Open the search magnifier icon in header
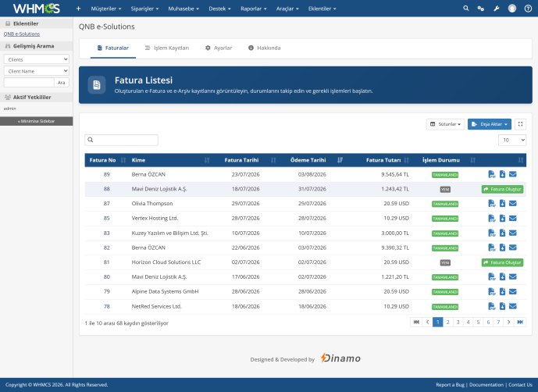The height and width of the screenshot is (392, 538). [x=465, y=9]
